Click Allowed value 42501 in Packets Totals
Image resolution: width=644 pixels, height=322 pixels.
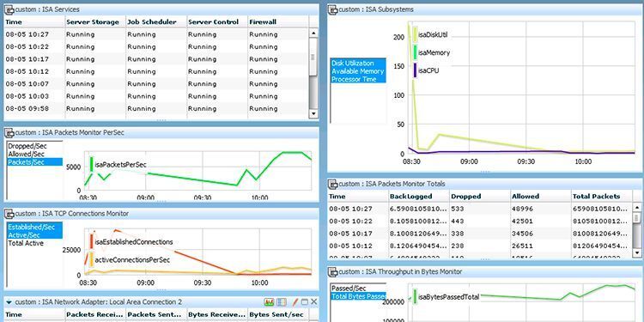tap(522, 221)
